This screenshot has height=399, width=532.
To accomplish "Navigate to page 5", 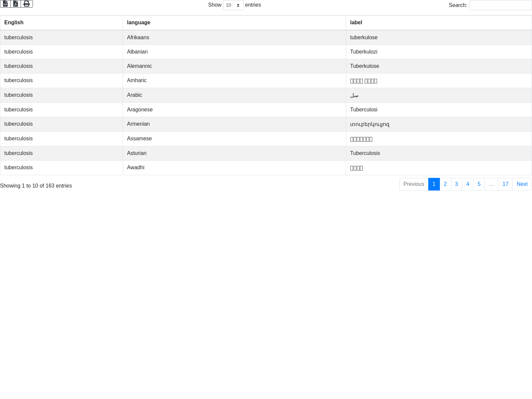I will pyautogui.click(x=479, y=184).
